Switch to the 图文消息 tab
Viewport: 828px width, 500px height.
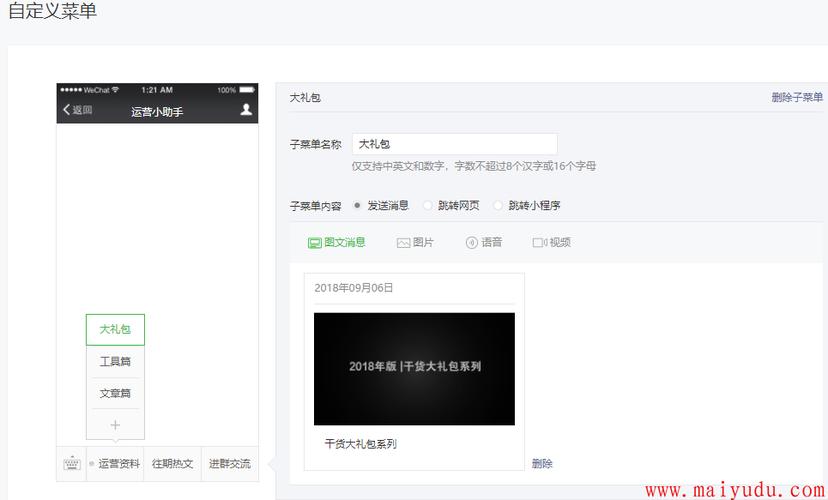(336, 242)
